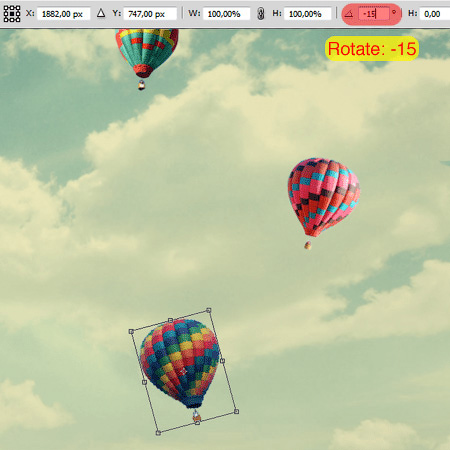Click the transform center pivot point

183,371
